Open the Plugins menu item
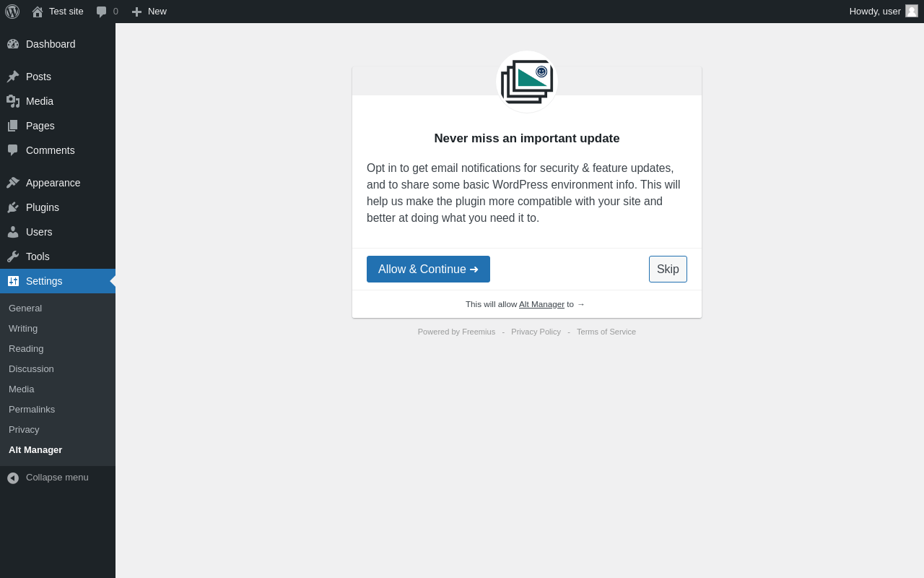924x578 pixels. click(58, 207)
